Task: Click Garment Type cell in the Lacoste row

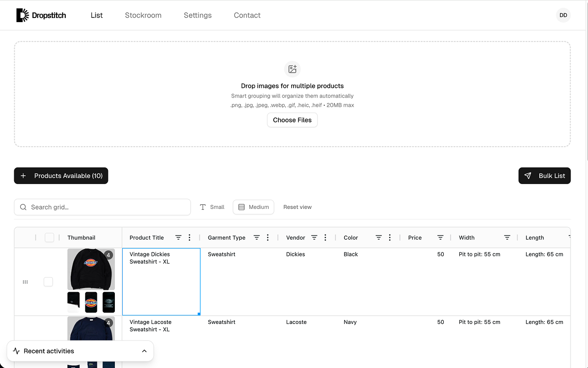Action: coord(239,342)
